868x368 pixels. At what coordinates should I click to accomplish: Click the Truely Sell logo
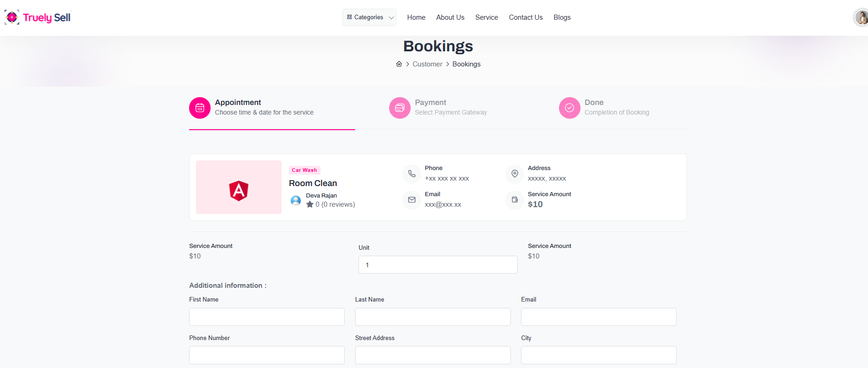click(x=38, y=17)
